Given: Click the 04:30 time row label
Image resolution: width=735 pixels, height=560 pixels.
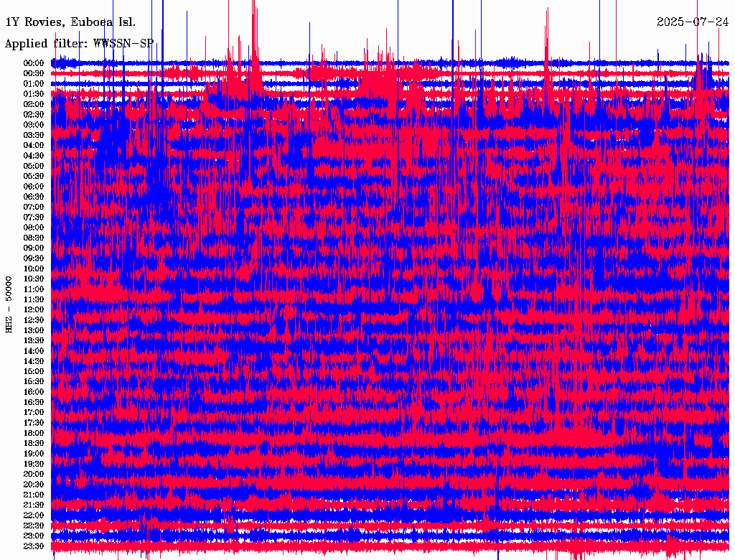Looking at the screenshot, I should point(34,156).
